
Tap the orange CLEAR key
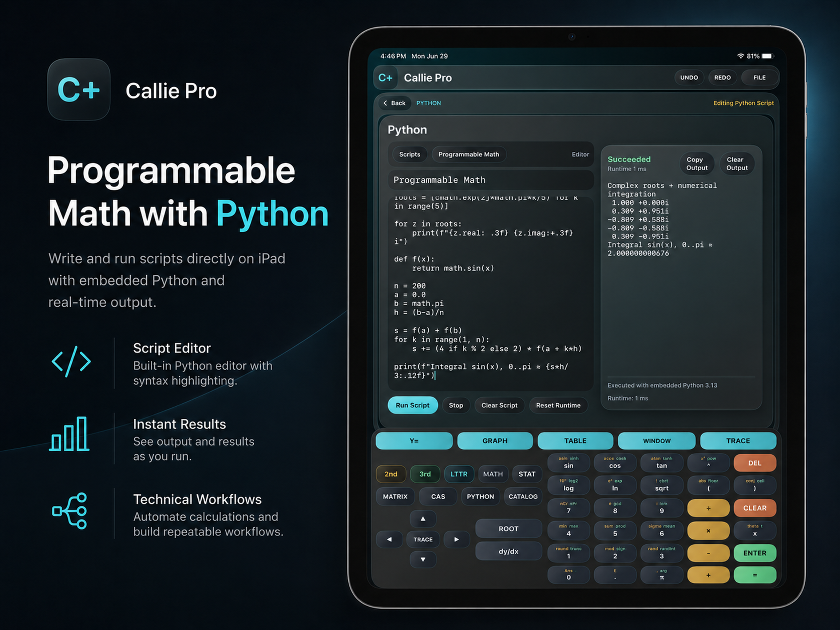755,508
